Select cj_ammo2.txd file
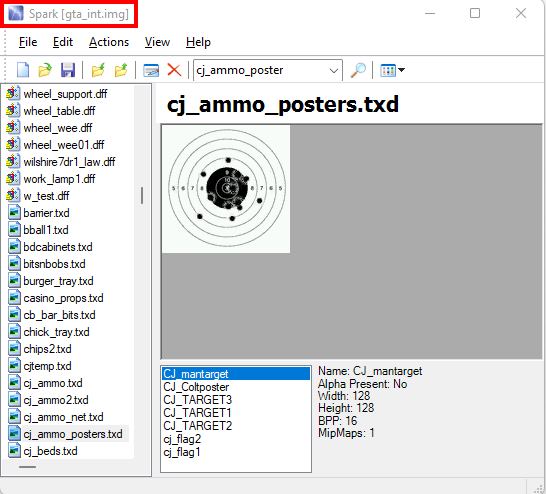 [56, 400]
